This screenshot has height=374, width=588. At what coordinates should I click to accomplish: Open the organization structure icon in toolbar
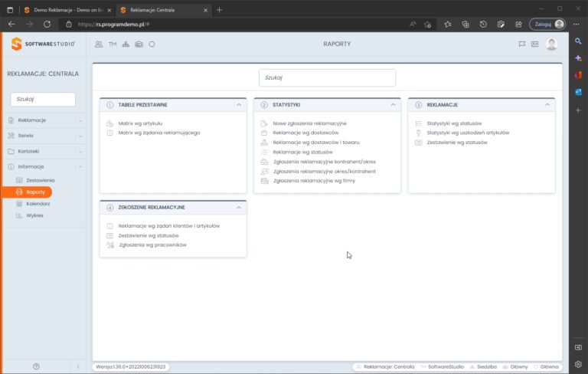[126, 44]
